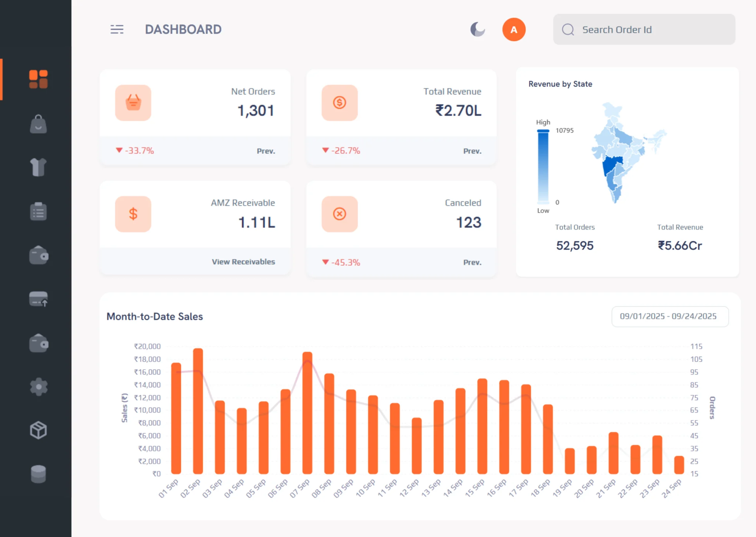Click Prev. under Net Orders card
Image resolution: width=756 pixels, height=537 pixels.
point(266,151)
